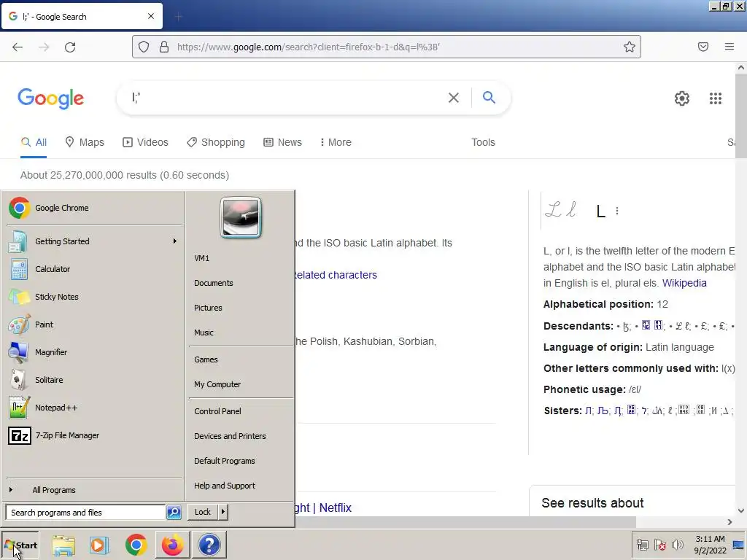Click the Firefox forward arrow
The image size is (747, 560).
(x=44, y=47)
